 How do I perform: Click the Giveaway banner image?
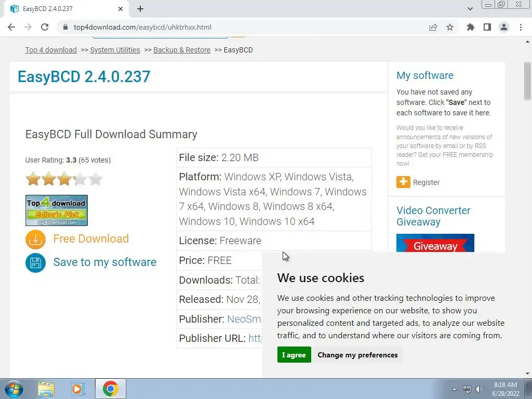coord(435,243)
